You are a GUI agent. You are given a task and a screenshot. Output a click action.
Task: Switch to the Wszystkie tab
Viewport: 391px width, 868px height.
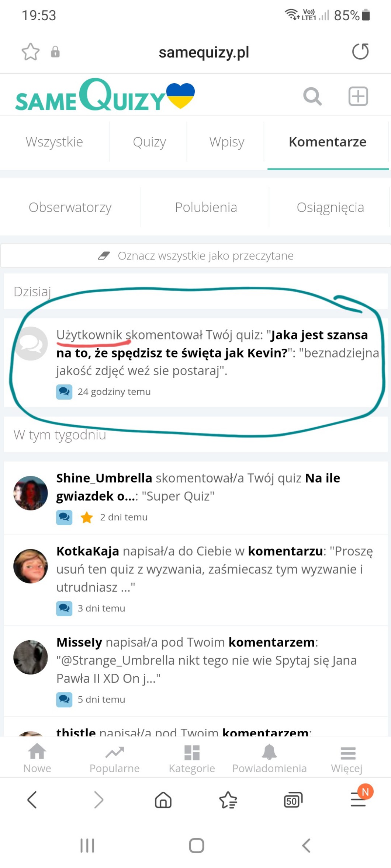(x=54, y=142)
